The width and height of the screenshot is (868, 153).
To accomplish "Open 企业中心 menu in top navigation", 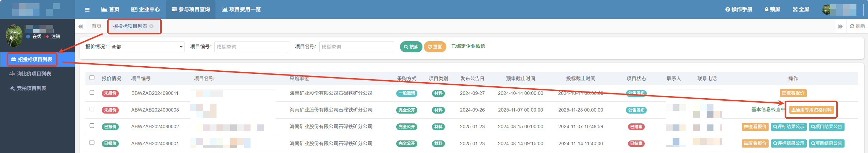I will click(145, 10).
